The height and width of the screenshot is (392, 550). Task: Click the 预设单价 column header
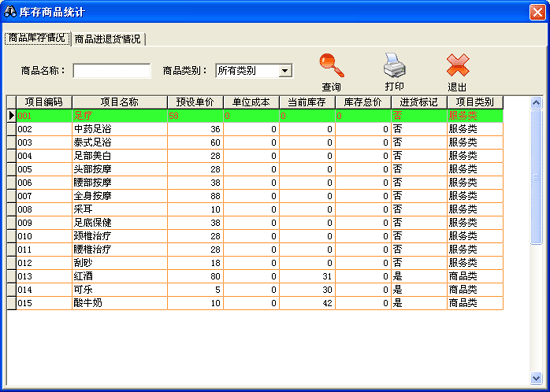coord(195,102)
